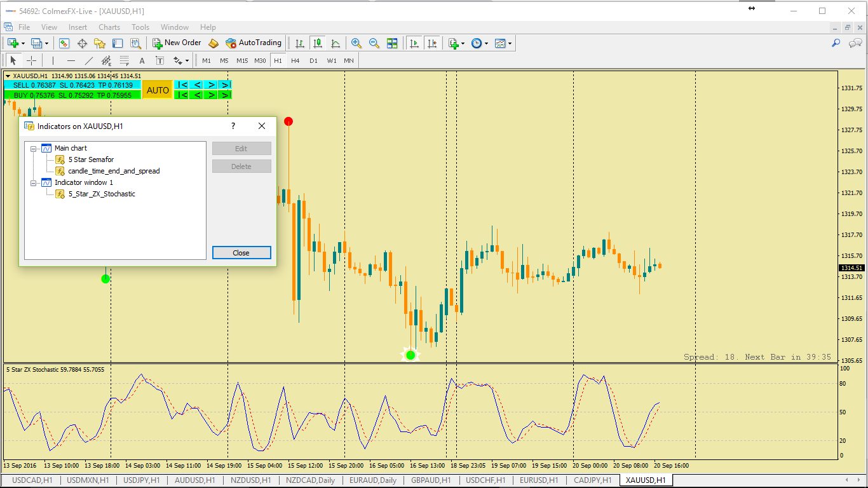
Task: Switch timeframe to D1
Action: [x=313, y=60]
